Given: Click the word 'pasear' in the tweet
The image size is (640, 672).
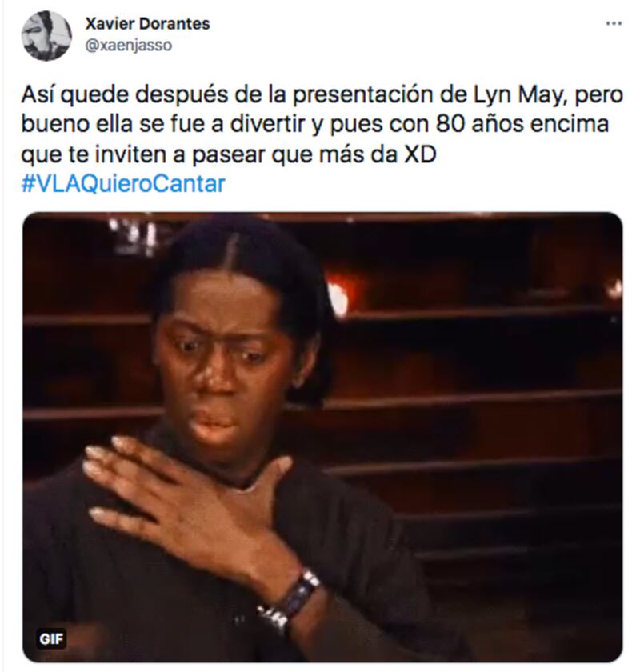Looking at the screenshot, I should coord(229,155).
